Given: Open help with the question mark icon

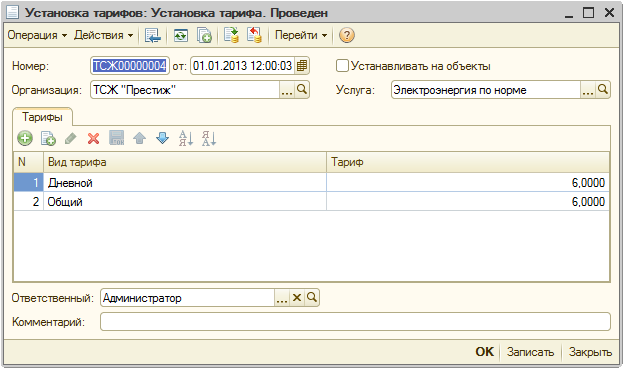Looking at the screenshot, I should click(346, 35).
